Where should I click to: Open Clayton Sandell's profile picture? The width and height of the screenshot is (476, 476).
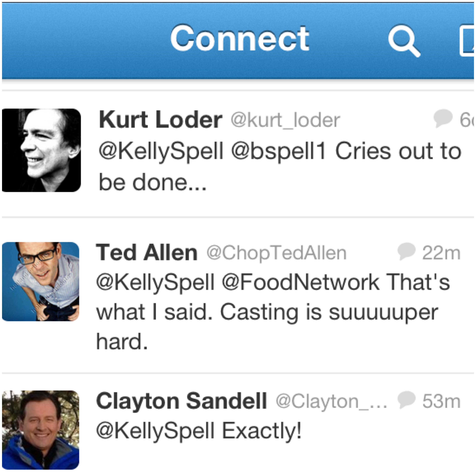41,430
